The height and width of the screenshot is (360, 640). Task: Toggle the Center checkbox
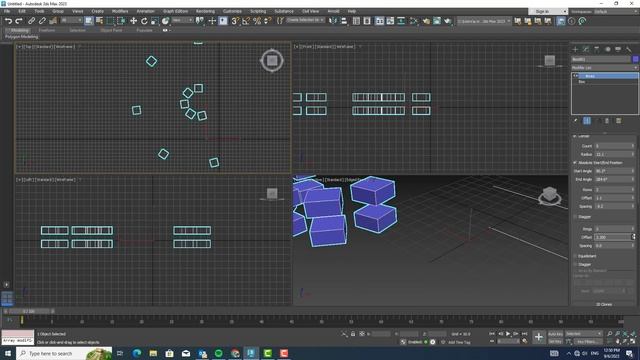(x=575, y=136)
